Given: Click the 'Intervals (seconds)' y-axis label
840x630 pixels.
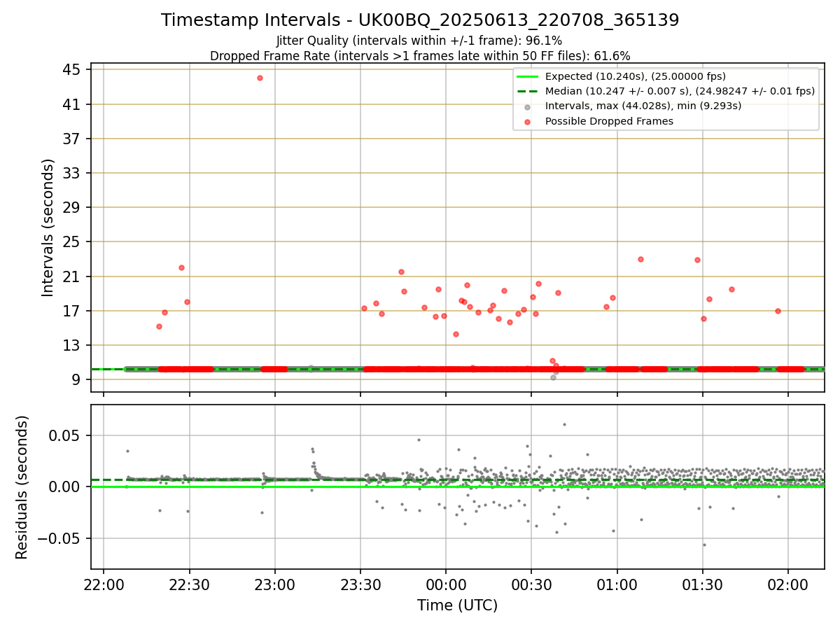Looking at the screenshot, I should point(48,227).
